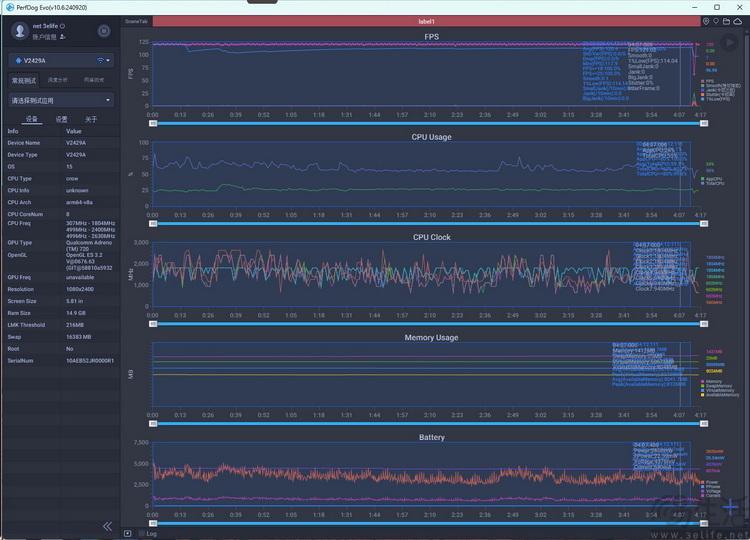Switch to the 设置 tab
Screen dimensions: 750x540
61,119
